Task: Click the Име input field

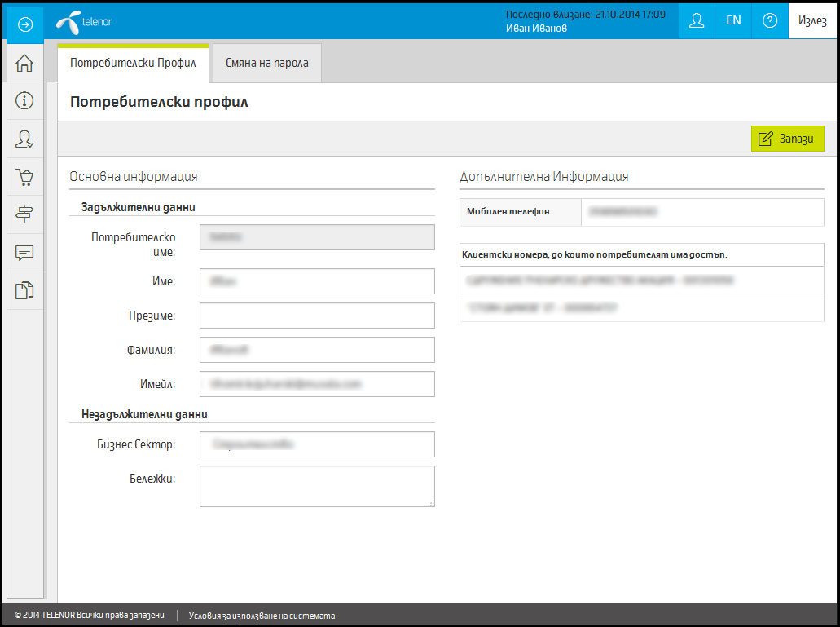Action: coord(317,281)
